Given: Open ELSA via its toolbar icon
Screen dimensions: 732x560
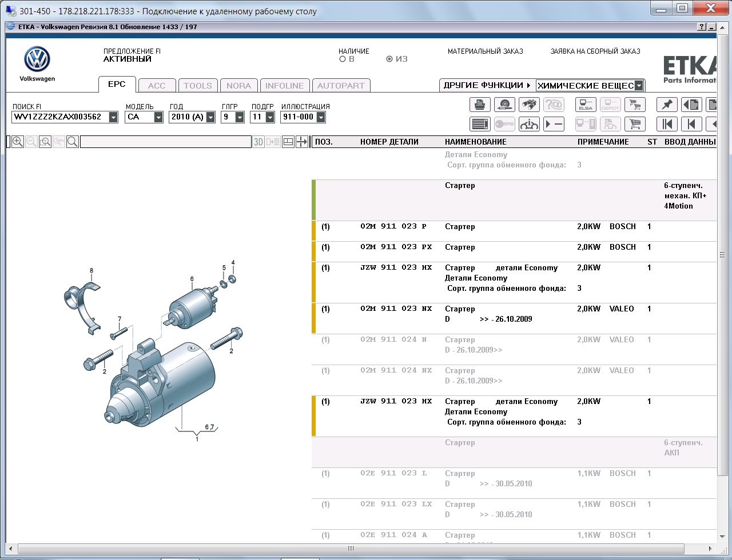Looking at the screenshot, I should click(586, 105).
